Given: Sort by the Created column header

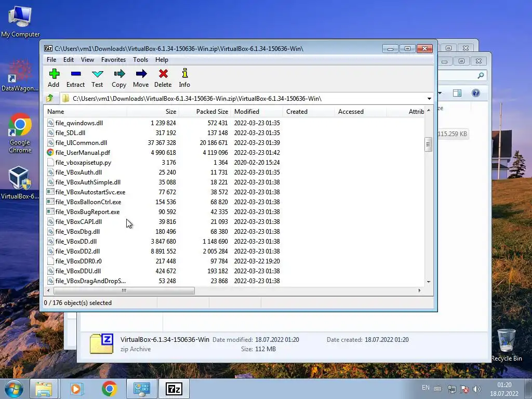Looking at the screenshot, I should pos(309,112).
